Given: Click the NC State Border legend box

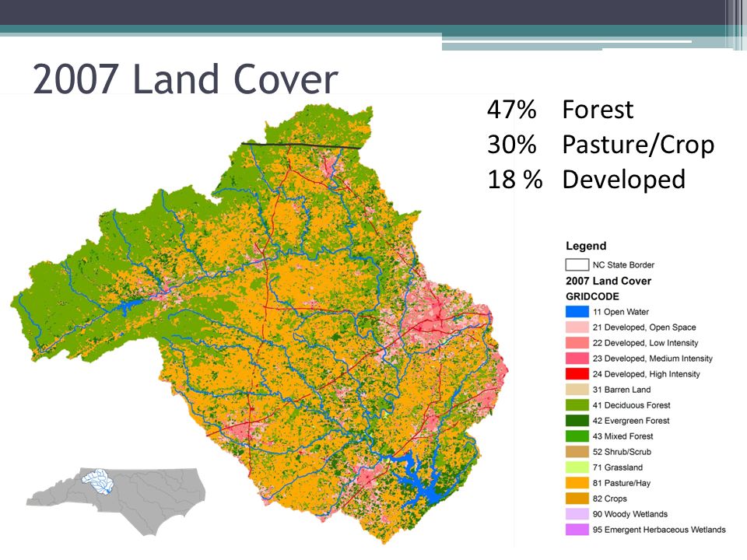Looking at the screenshot, I should pyautogui.click(x=577, y=264).
